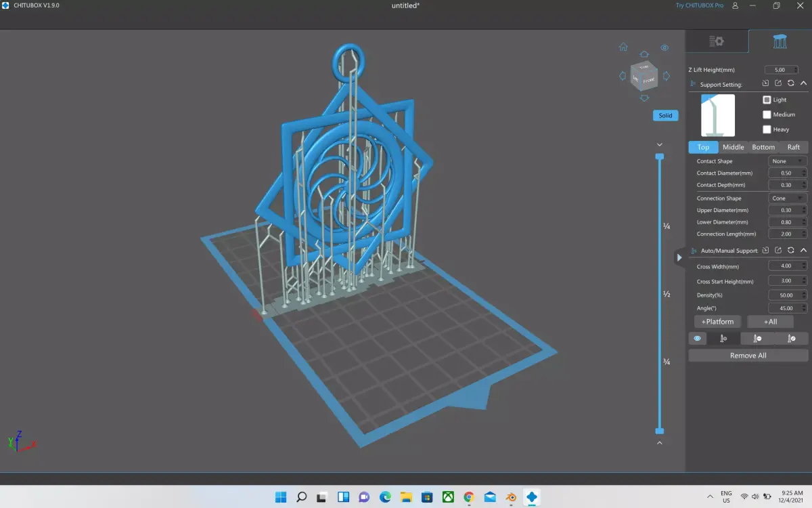Viewport: 812px width, 508px height.
Task: Reset icon in Support Setting header
Action: tap(790, 83)
